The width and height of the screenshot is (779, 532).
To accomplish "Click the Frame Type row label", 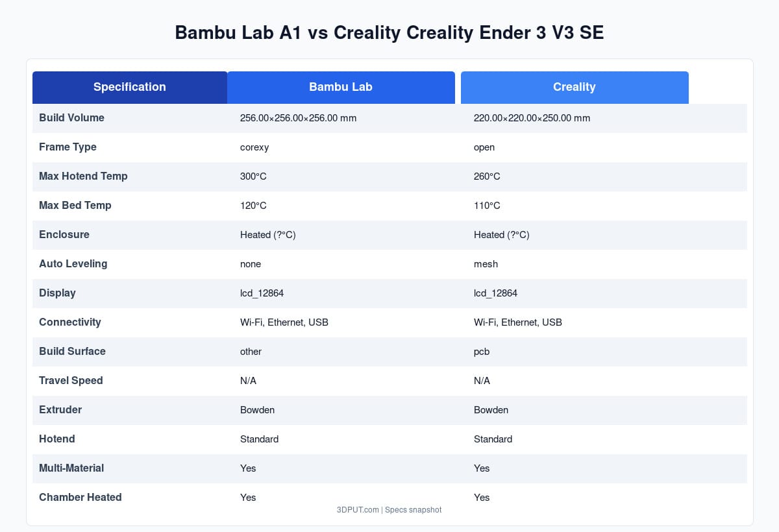I will (x=68, y=147).
